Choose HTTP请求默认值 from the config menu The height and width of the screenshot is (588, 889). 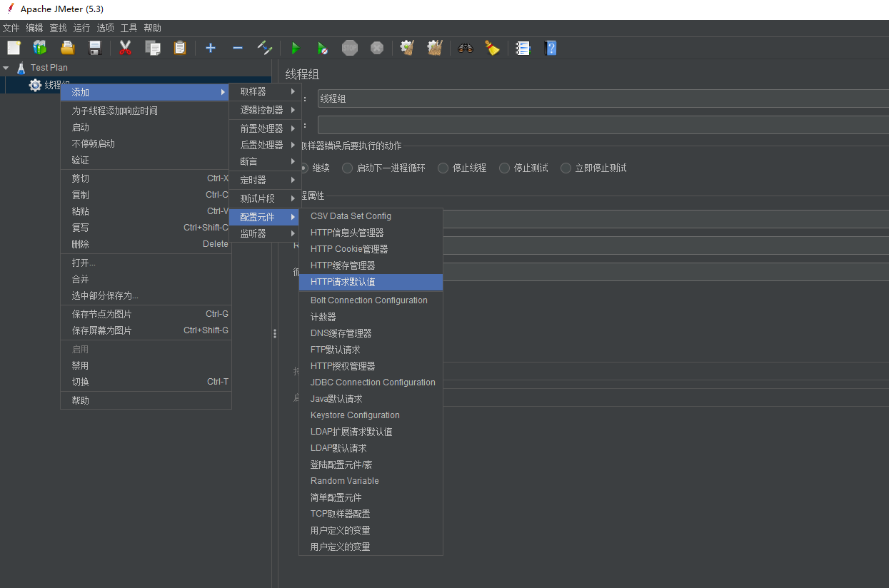371,282
